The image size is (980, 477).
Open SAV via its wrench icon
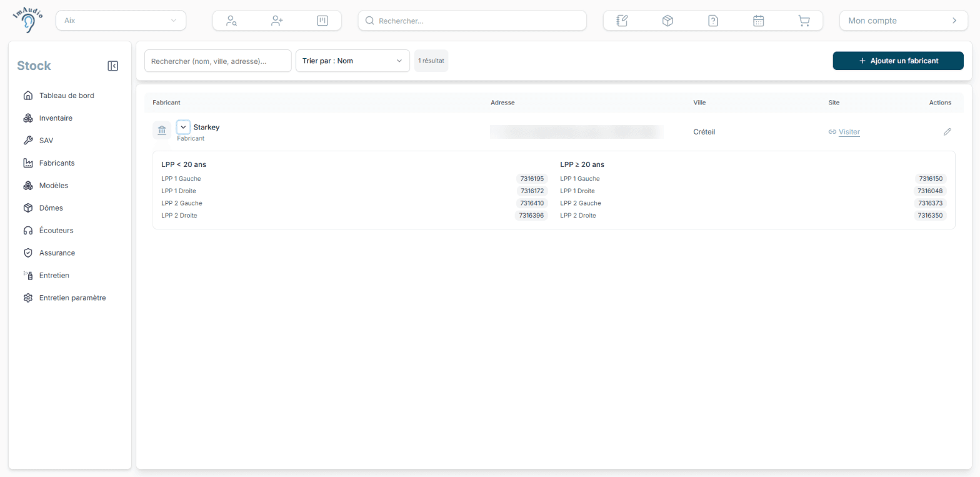(x=27, y=141)
